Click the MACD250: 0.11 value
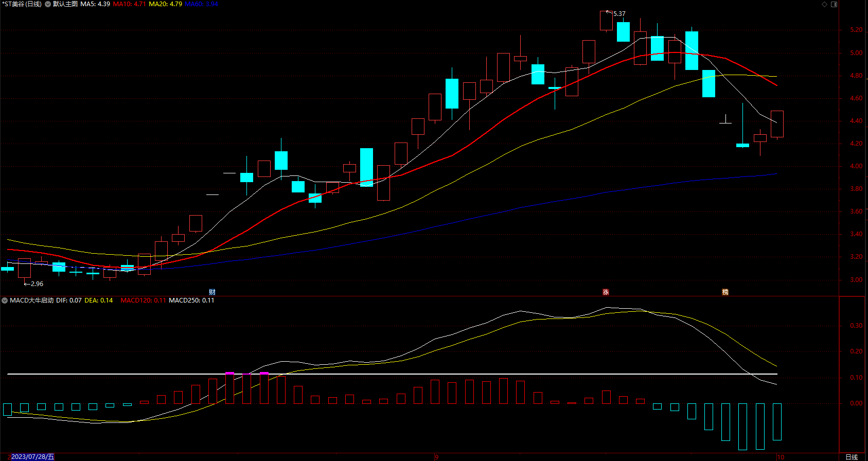This screenshot has width=868, height=461. [x=191, y=300]
